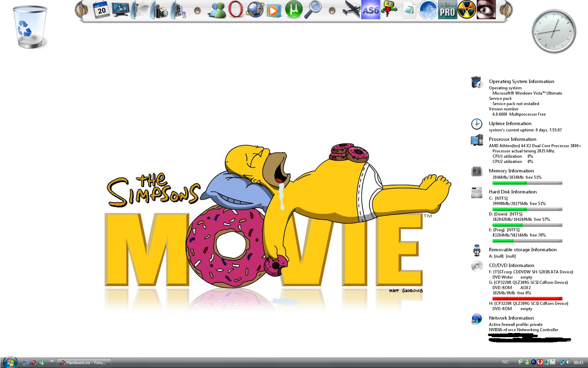588x368 pixels.
Task: Click the 'CPU1 utilization' line
Action: (513, 156)
